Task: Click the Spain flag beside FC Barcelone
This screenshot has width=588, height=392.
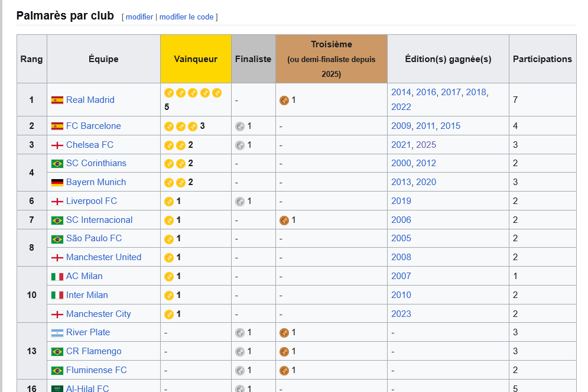Action: click(57, 127)
